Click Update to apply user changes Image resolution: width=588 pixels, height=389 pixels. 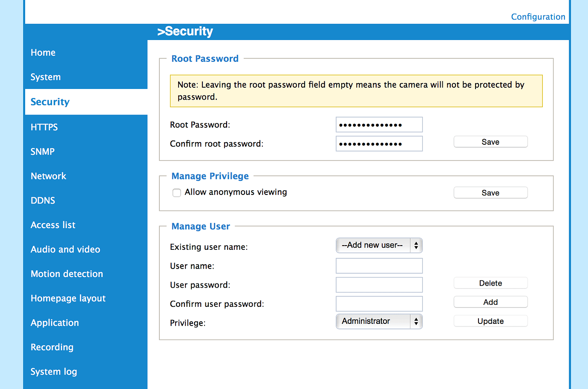pos(490,320)
